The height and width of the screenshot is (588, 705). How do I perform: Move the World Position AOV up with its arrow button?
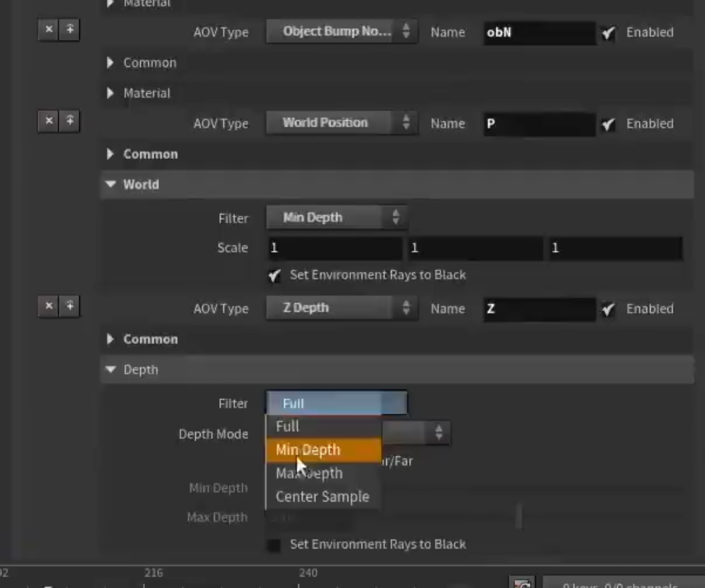coord(70,121)
